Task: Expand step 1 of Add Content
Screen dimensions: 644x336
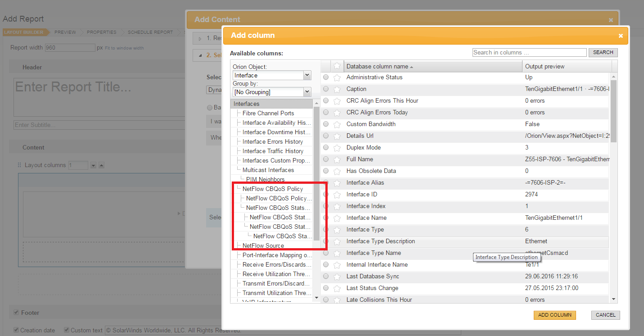Action: pos(200,38)
